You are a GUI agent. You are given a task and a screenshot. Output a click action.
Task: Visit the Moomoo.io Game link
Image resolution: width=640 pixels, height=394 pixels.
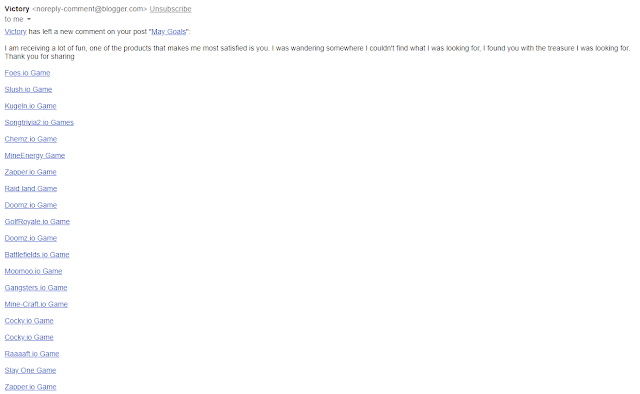click(33, 271)
